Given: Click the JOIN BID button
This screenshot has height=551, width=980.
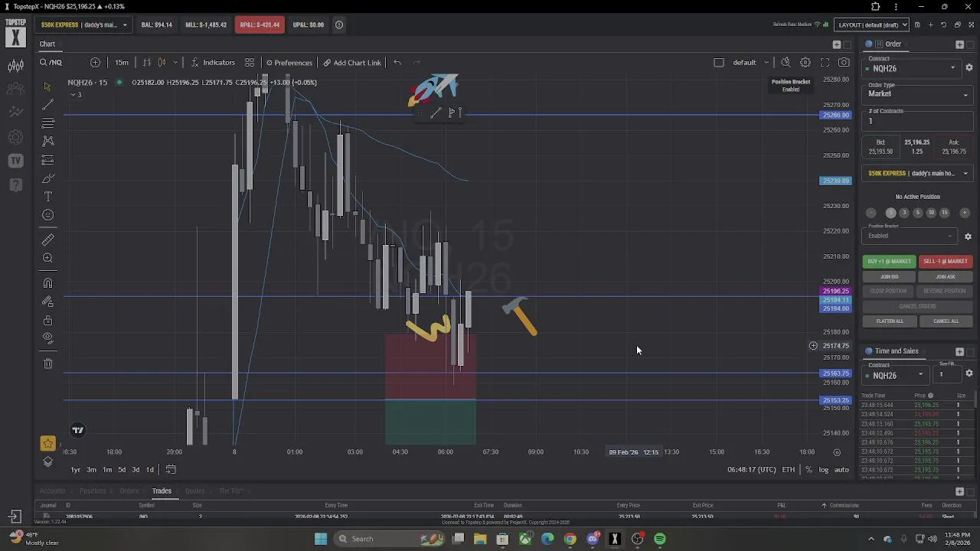Looking at the screenshot, I should coord(889,276).
